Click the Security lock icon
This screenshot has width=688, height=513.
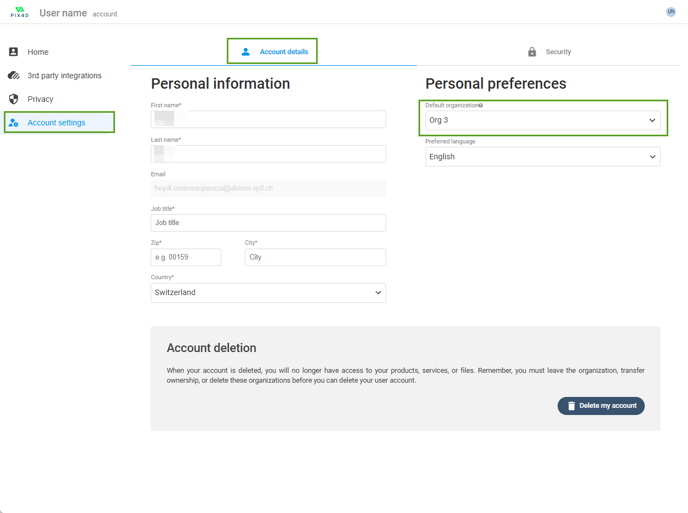click(532, 52)
